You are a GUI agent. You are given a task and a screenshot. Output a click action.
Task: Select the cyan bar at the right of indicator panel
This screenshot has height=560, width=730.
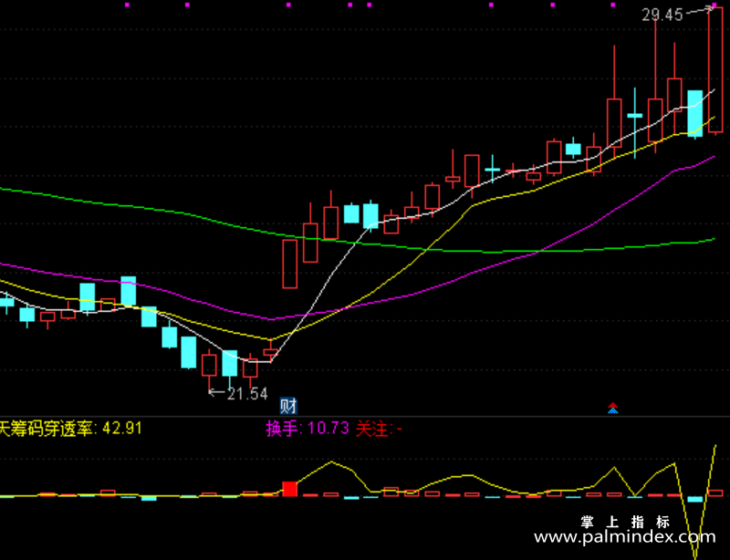695,499
